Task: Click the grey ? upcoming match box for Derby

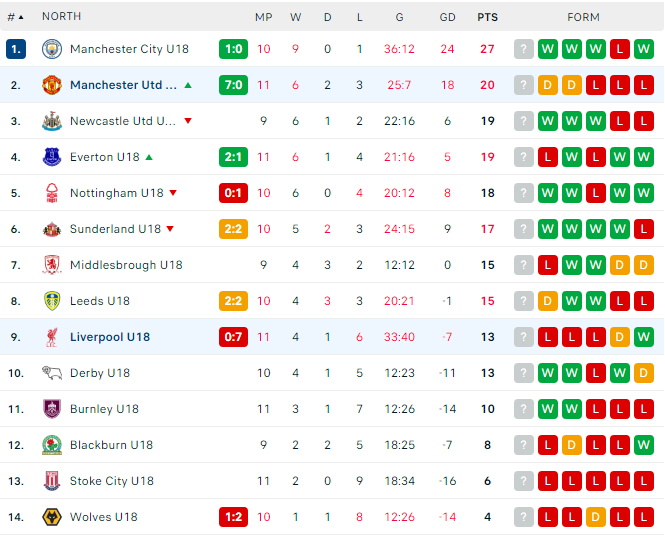Action: coord(523,373)
